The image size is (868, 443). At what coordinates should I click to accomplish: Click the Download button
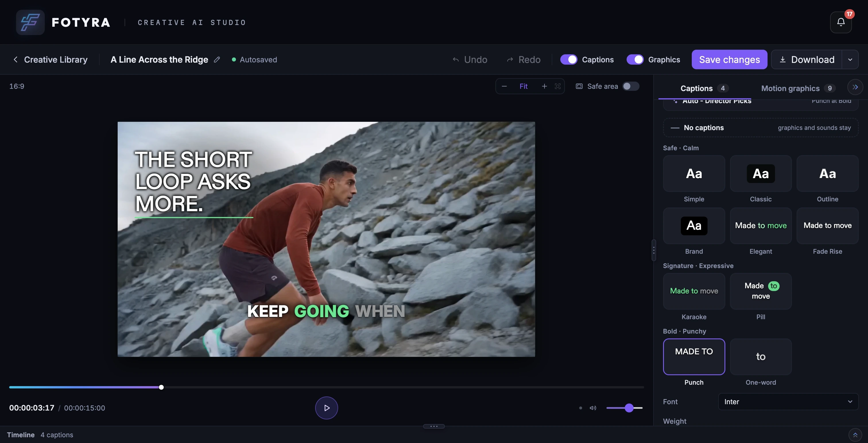807,60
